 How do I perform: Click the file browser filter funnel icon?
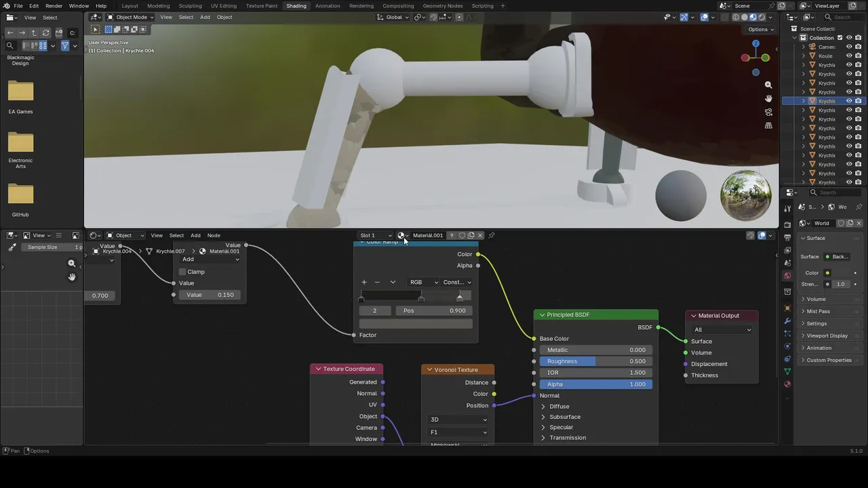click(x=65, y=46)
